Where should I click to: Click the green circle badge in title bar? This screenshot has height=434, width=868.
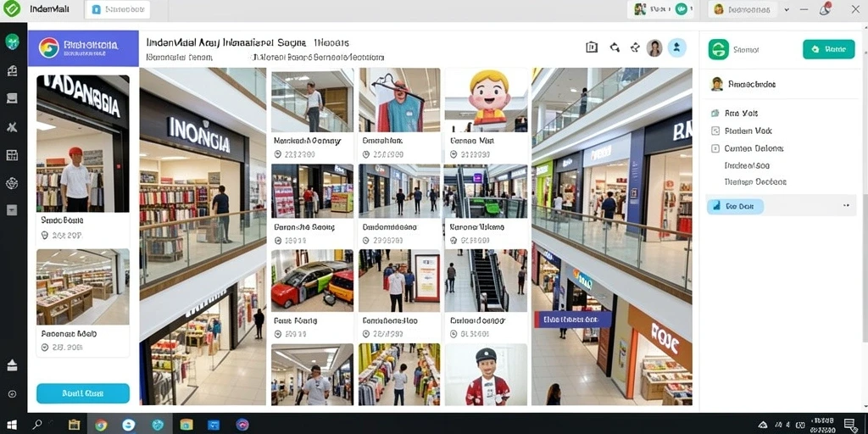click(x=682, y=8)
